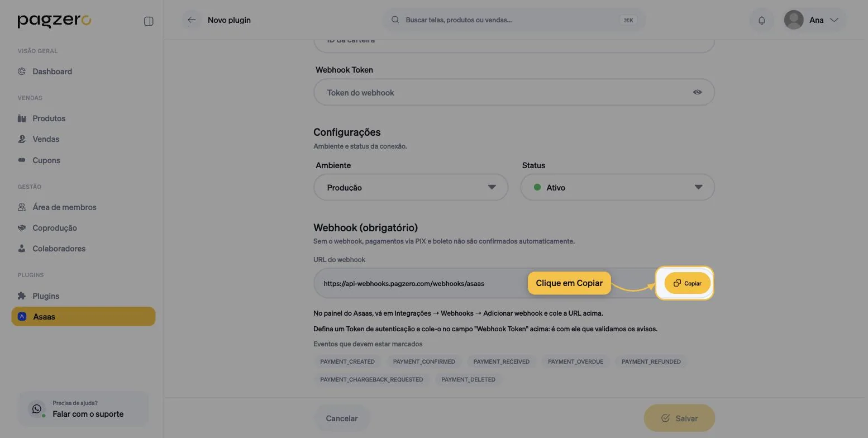This screenshot has width=868, height=438.
Task: Click the Novo plugin page title
Action: pos(229,20)
